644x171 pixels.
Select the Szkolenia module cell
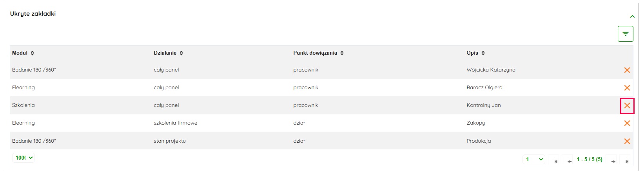click(24, 105)
